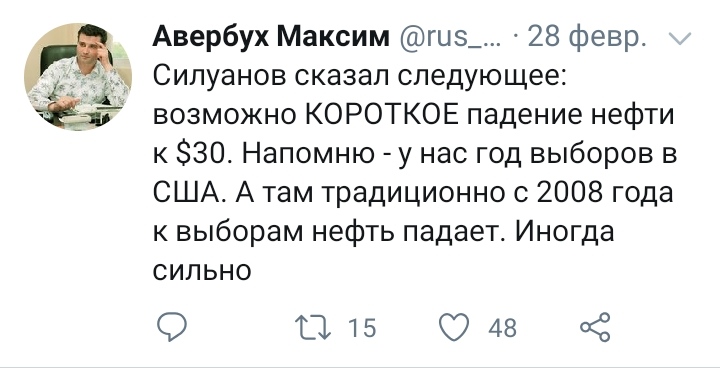Retweet the post using the arrows icon
The image size is (720, 374).
[312, 328]
